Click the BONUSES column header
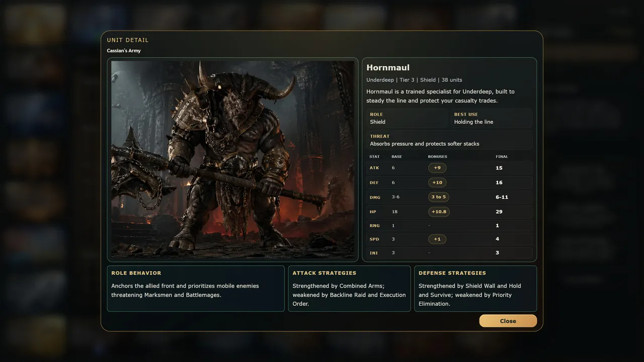 437,157
